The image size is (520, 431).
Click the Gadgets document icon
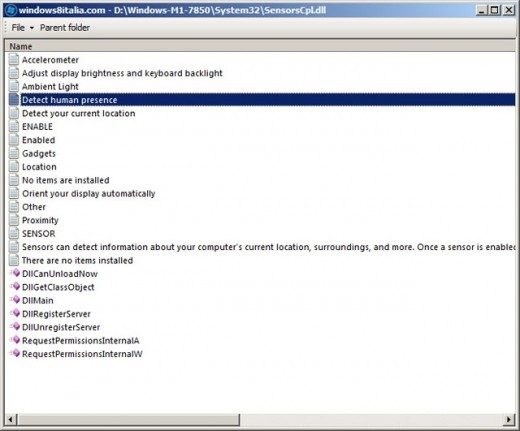coord(14,153)
